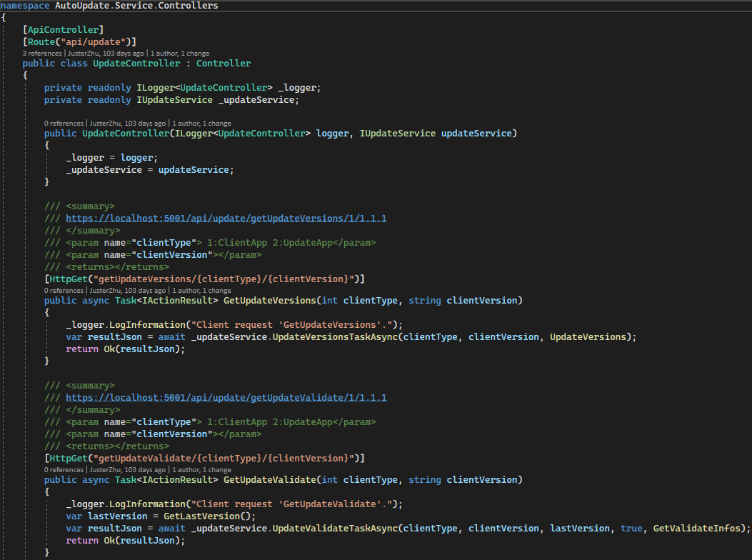Click the '_logger = logger;' assignment
Screen dimensions: 752x560
111,158
